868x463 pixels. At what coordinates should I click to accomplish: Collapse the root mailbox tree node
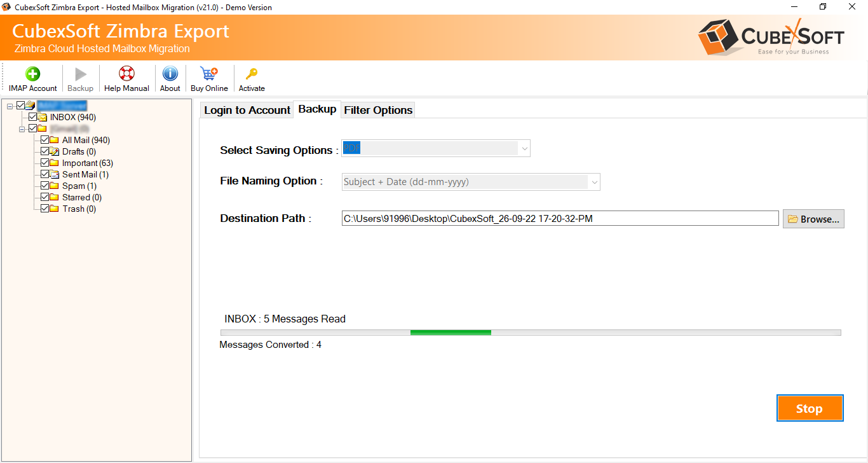pyautogui.click(x=11, y=106)
